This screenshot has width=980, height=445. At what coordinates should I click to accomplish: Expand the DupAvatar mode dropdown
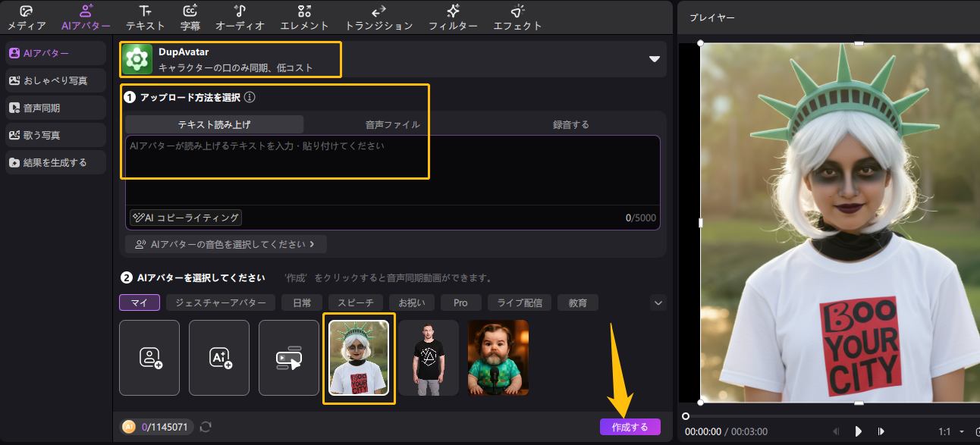click(654, 59)
